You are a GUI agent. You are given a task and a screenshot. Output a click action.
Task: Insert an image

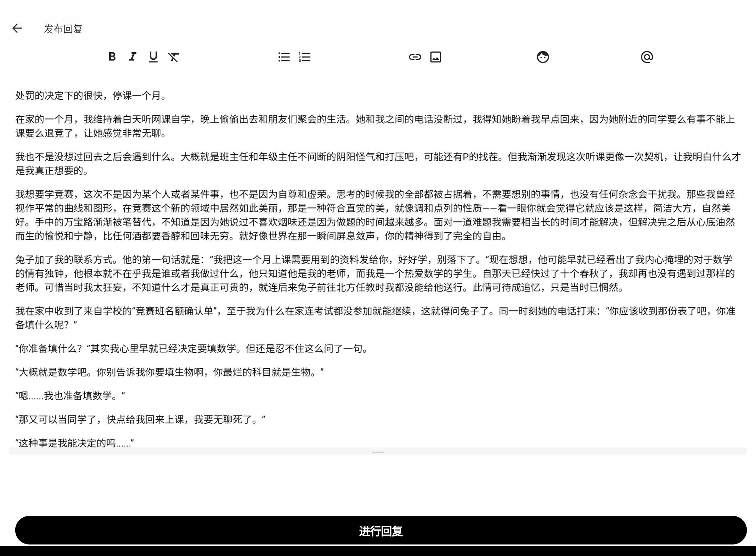[x=436, y=57]
